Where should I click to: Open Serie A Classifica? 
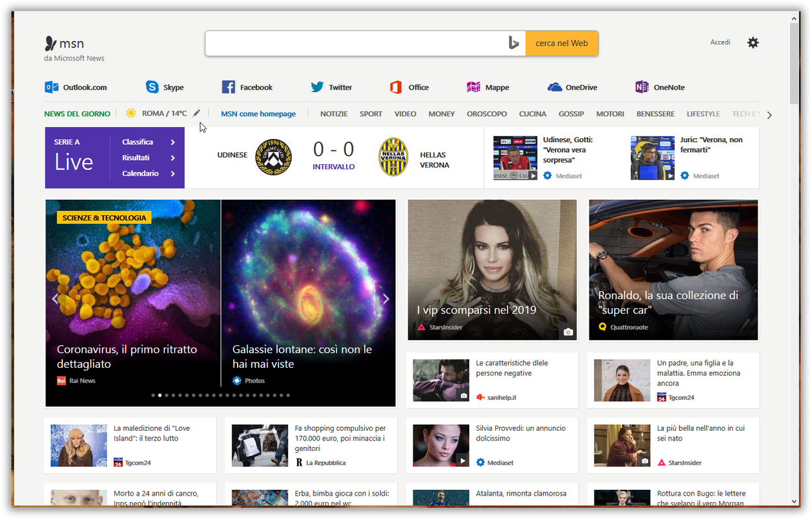[x=149, y=142]
